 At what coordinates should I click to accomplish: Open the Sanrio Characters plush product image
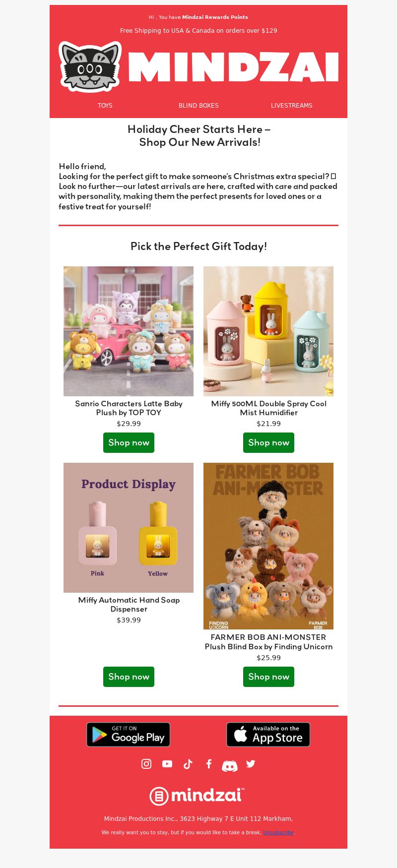pyautogui.click(x=129, y=331)
